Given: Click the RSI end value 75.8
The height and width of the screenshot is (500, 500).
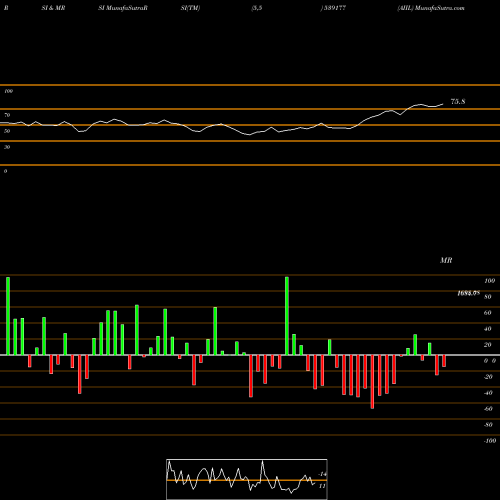Looking at the screenshot, I should point(458,102).
